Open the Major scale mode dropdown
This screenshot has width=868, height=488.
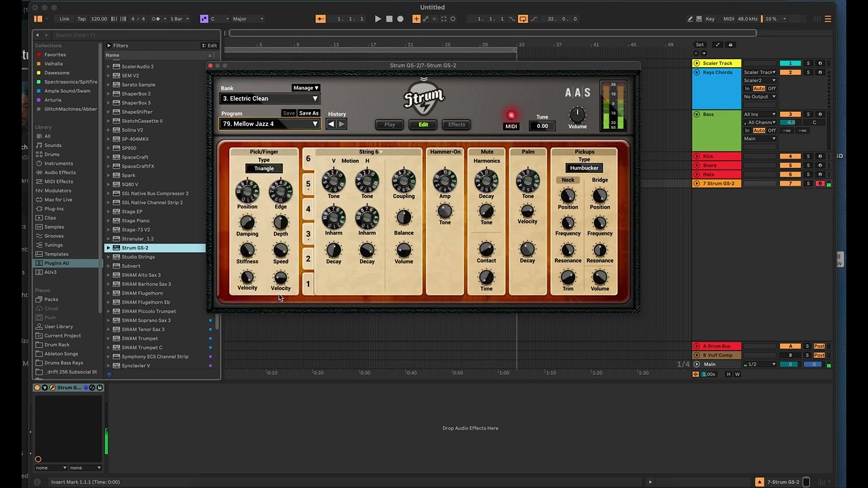pos(248,19)
